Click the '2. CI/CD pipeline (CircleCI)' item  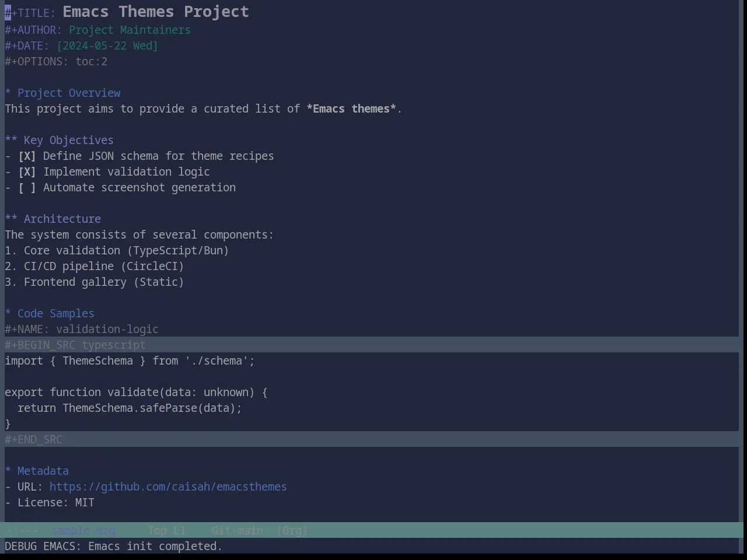pos(95,266)
